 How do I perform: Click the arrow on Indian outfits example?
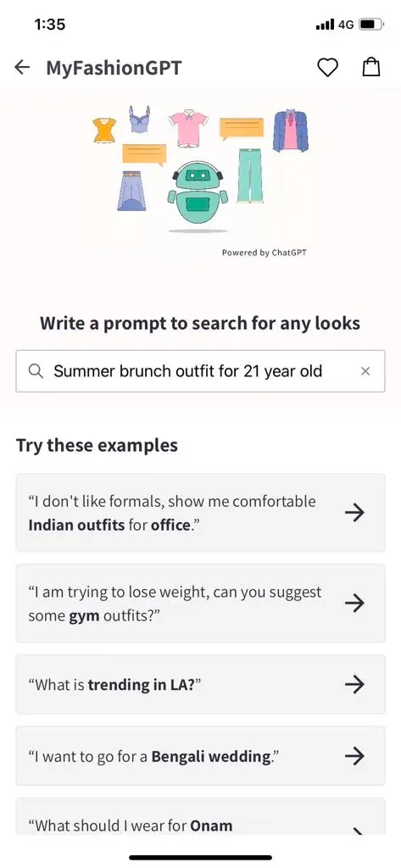354,513
